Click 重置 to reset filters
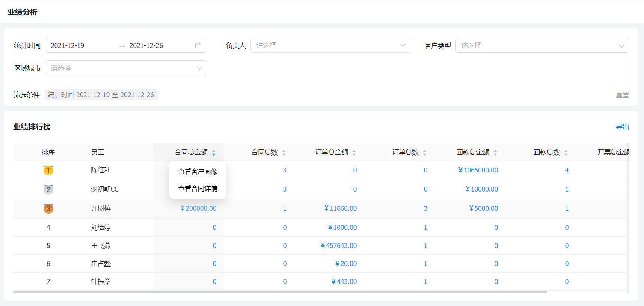Image resolution: width=644 pixels, height=306 pixels. 622,94
